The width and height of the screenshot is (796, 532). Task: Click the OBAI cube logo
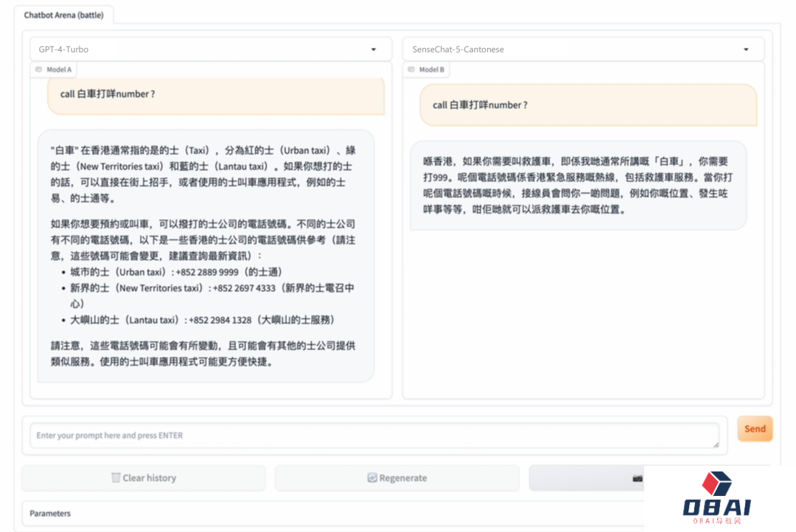(x=716, y=484)
